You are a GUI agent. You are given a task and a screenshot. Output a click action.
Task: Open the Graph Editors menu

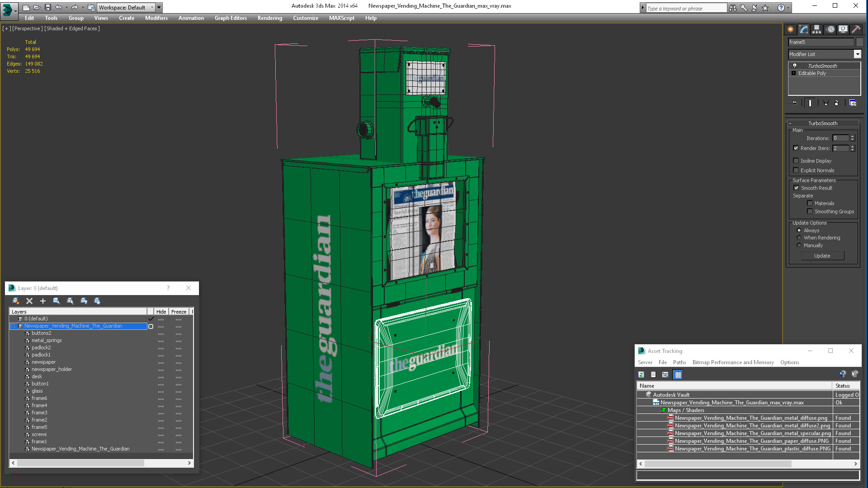[231, 18]
